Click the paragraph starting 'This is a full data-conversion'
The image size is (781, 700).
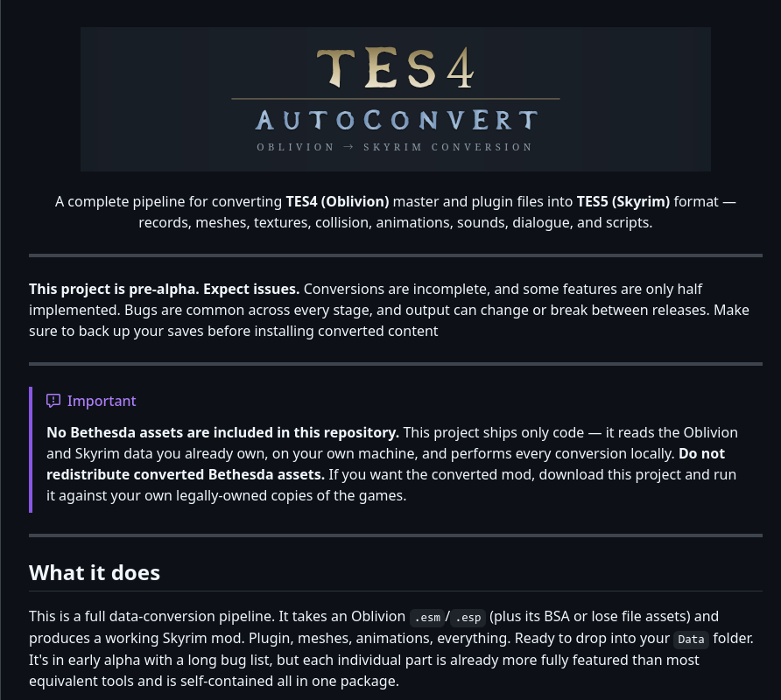coord(391,648)
